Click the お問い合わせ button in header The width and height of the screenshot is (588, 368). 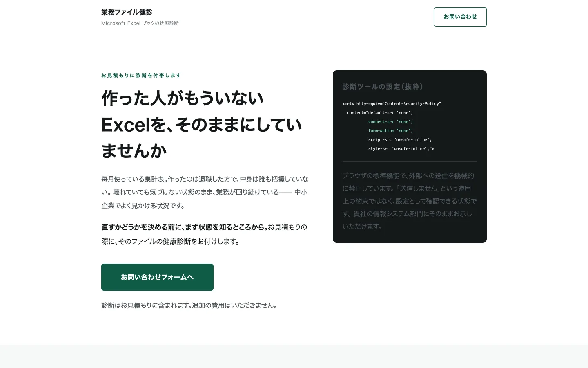460,17
